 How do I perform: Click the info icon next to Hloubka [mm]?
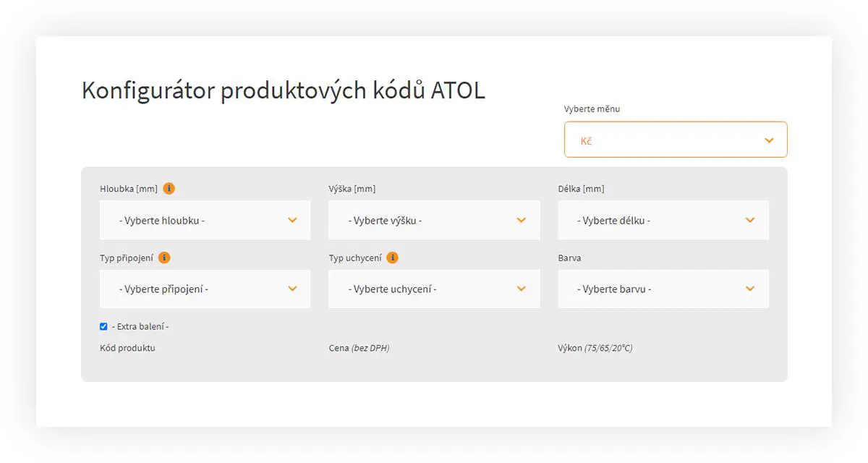tap(169, 189)
